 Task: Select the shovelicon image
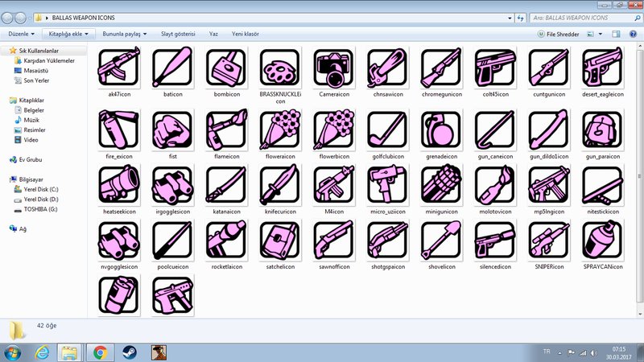coord(441,240)
